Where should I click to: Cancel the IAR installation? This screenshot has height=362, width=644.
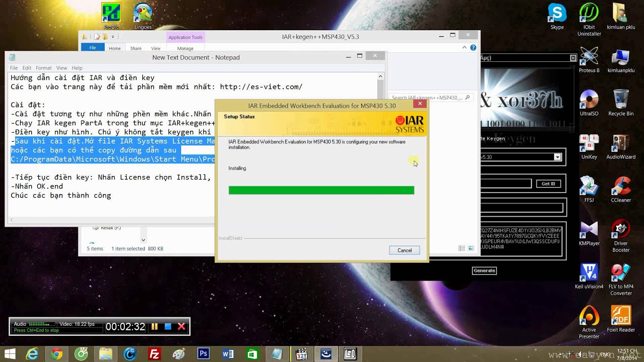405,250
